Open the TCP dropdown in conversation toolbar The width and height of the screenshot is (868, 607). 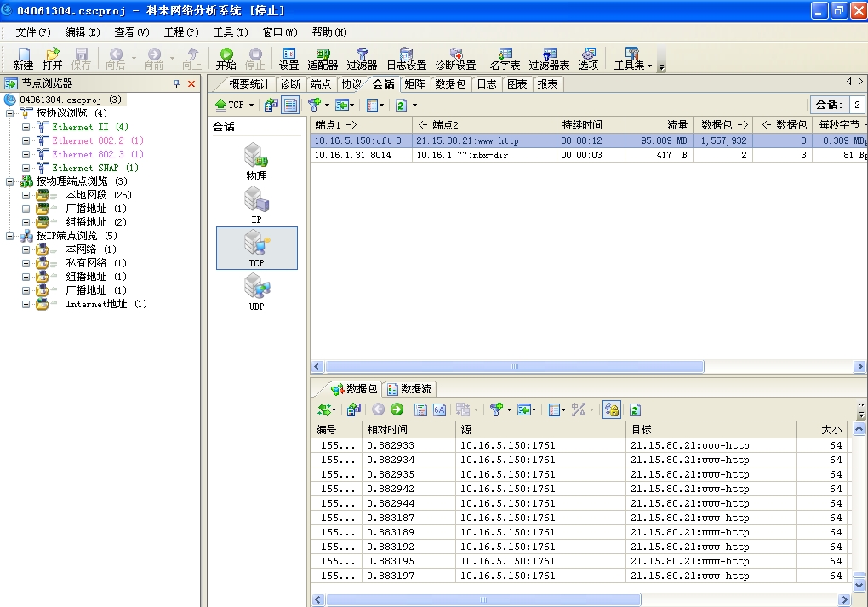point(235,105)
